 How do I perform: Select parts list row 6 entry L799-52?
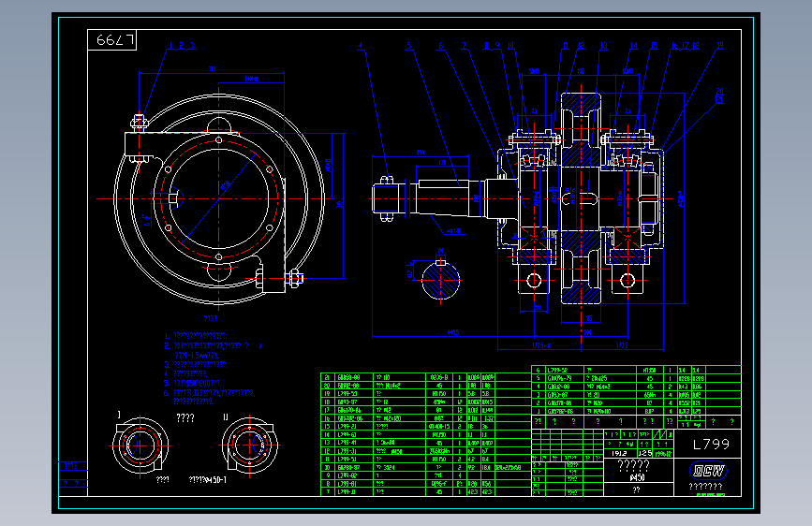(557, 371)
